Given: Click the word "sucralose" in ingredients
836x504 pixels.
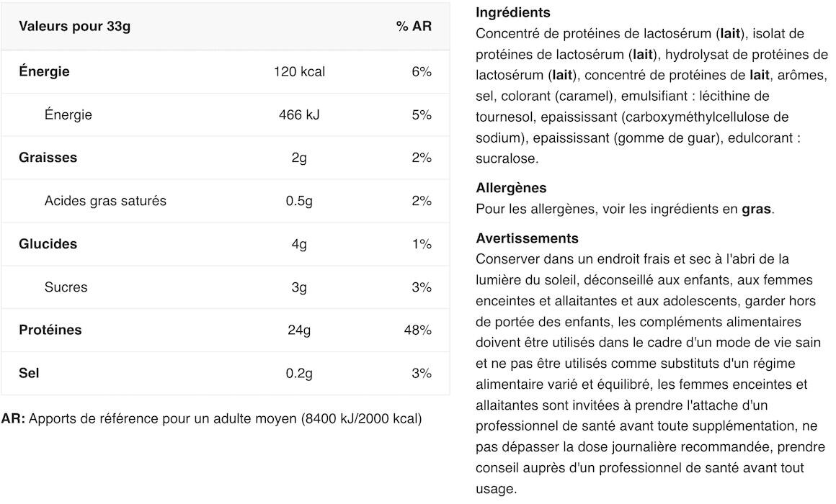Looking at the screenshot, I should 504,158.
